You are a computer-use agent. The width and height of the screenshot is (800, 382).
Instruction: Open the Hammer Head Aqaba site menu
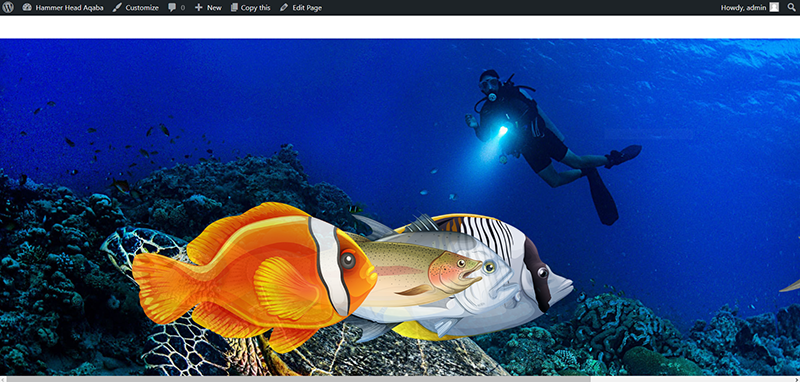pyautogui.click(x=69, y=8)
